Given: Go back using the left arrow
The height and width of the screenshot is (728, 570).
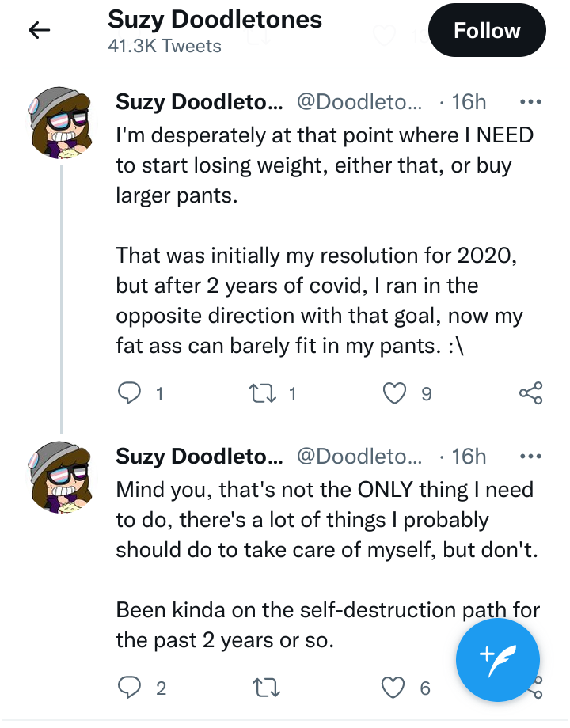Looking at the screenshot, I should coord(39,31).
